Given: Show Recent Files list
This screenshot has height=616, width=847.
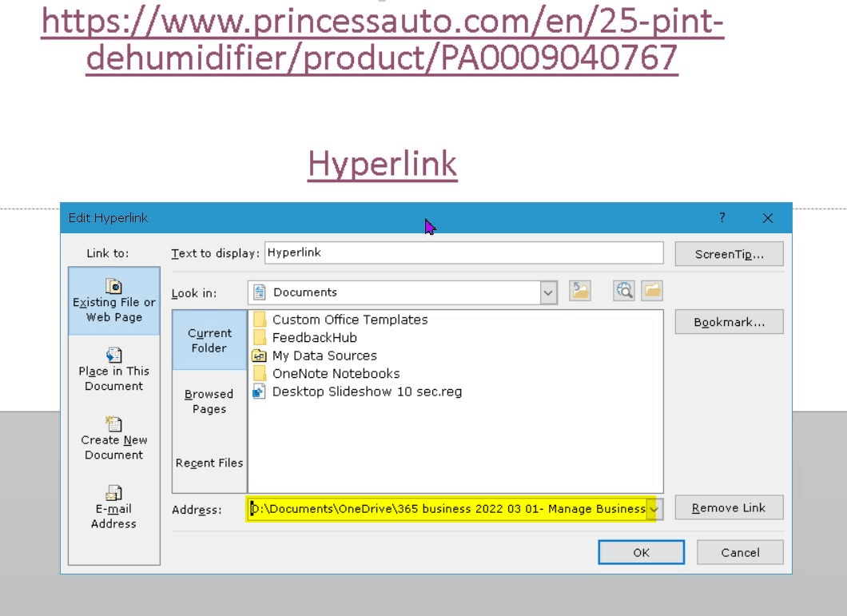Looking at the screenshot, I should point(209,463).
